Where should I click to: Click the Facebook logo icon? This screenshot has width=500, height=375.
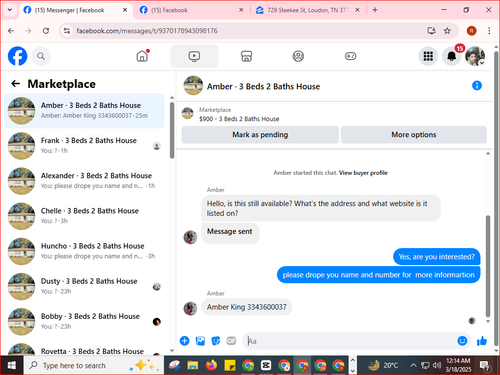(17, 56)
